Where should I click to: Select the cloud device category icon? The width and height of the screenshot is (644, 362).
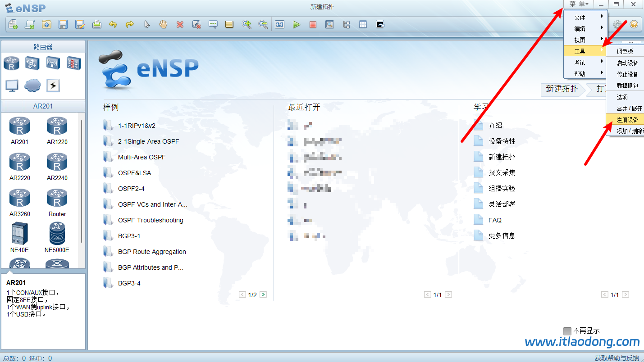32,85
